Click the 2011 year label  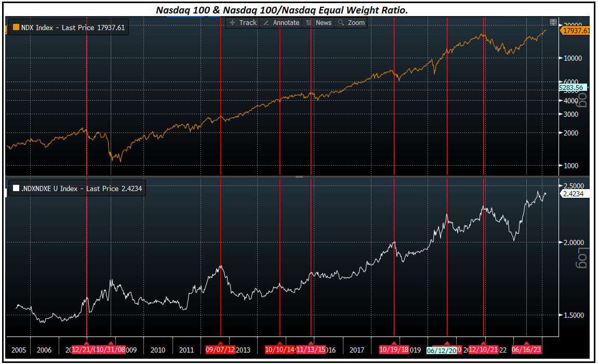pos(187,350)
